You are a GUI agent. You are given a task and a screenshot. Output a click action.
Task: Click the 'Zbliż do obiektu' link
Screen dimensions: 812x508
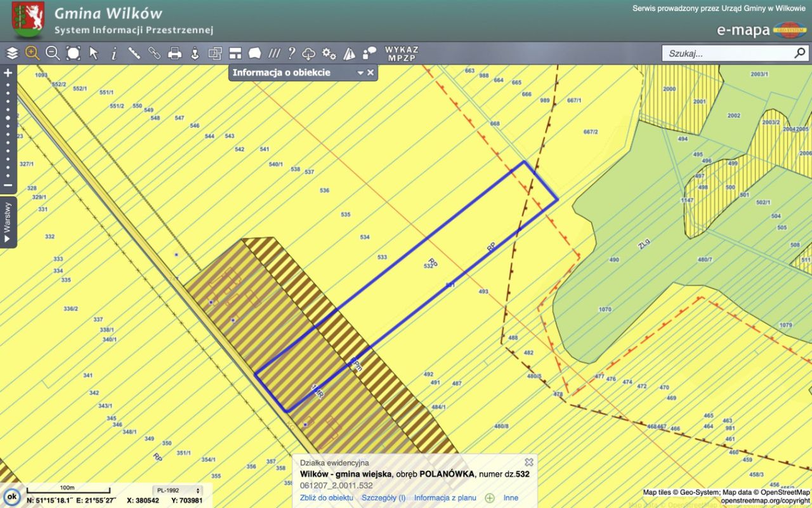tap(326, 498)
